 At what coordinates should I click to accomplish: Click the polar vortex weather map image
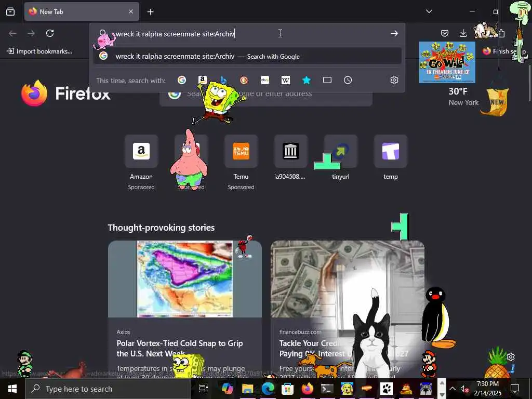pos(185,279)
